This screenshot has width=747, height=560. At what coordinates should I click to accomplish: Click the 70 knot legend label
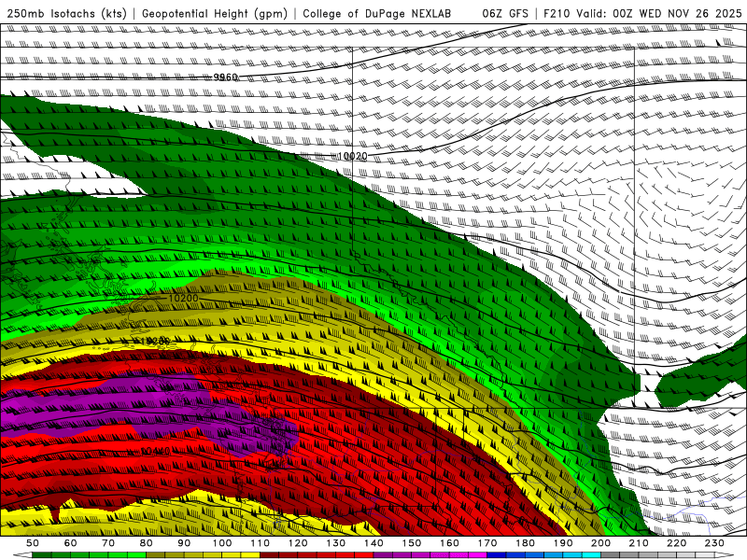pos(108,543)
